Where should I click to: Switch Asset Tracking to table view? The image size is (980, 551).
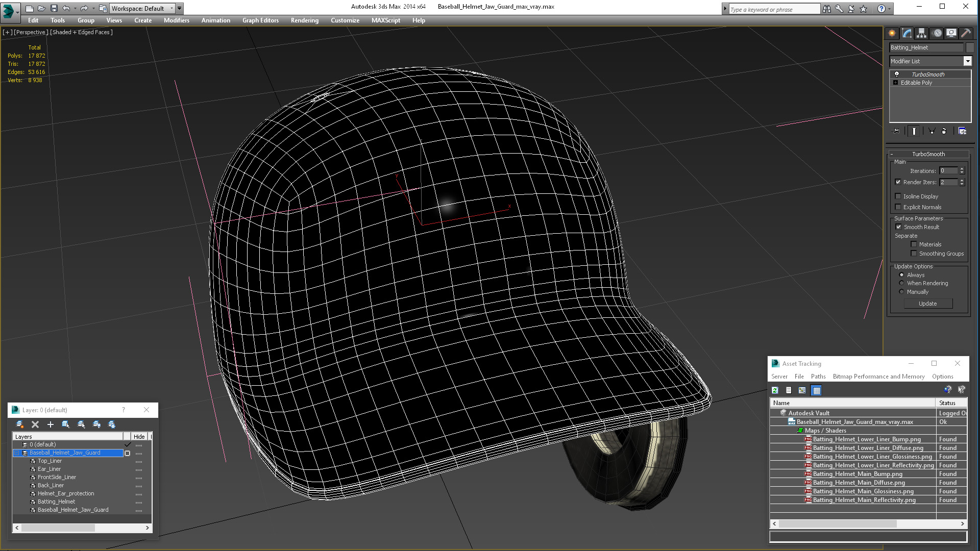pyautogui.click(x=817, y=390)
